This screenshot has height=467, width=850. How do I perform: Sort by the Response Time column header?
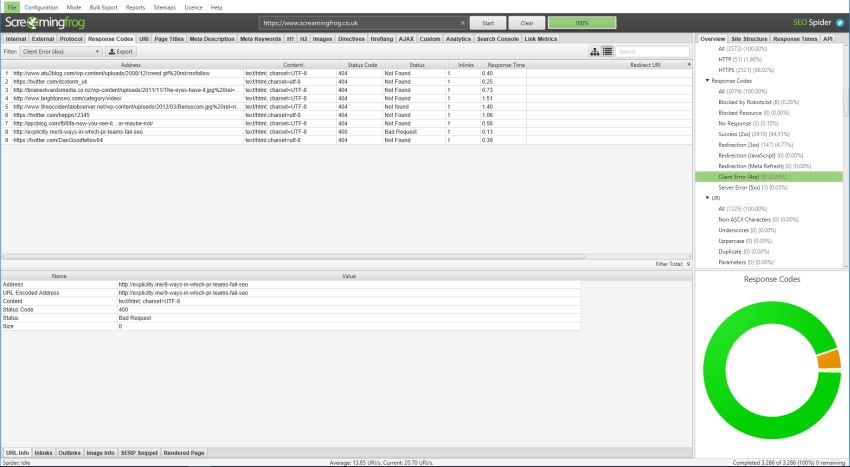point(506,65)
